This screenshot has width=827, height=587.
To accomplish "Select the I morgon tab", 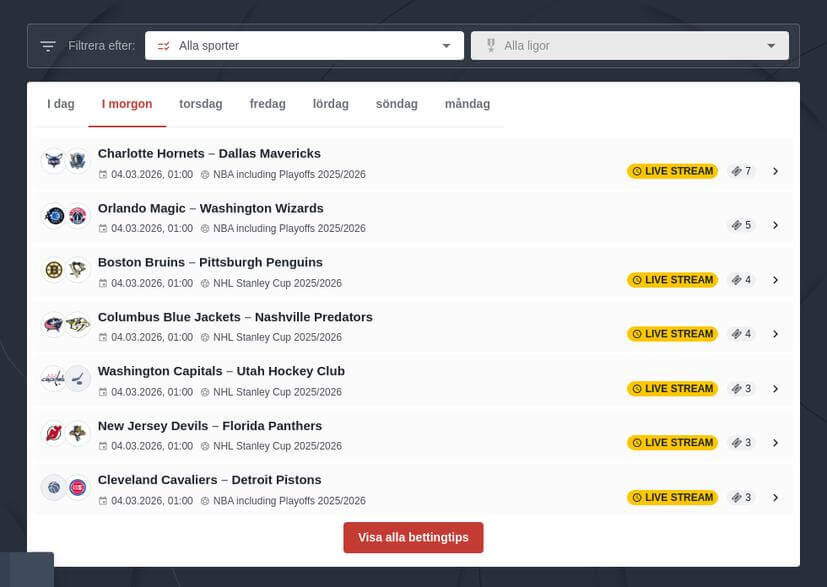I will [x=127, y=104].
